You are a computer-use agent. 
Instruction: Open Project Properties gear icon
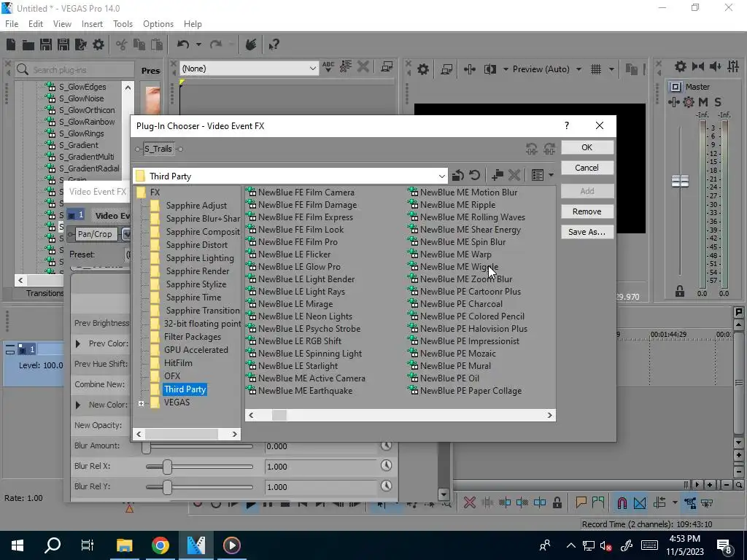coord(98,44)
